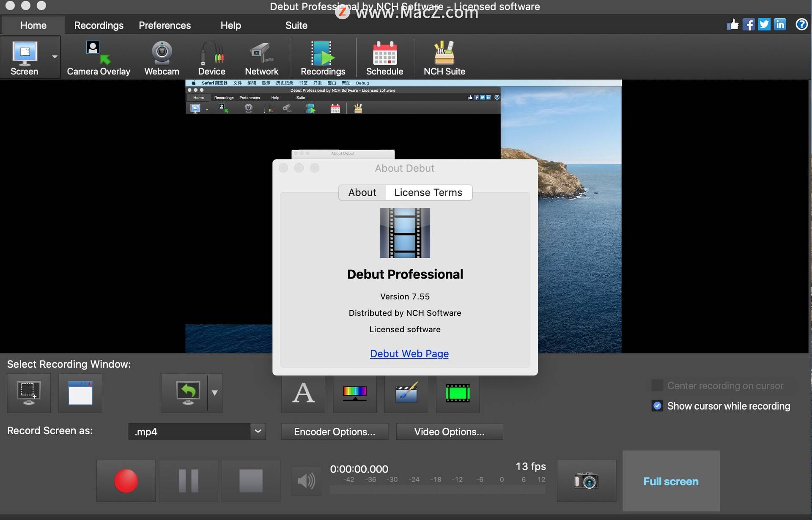Share on Twitter

[764, 25]
